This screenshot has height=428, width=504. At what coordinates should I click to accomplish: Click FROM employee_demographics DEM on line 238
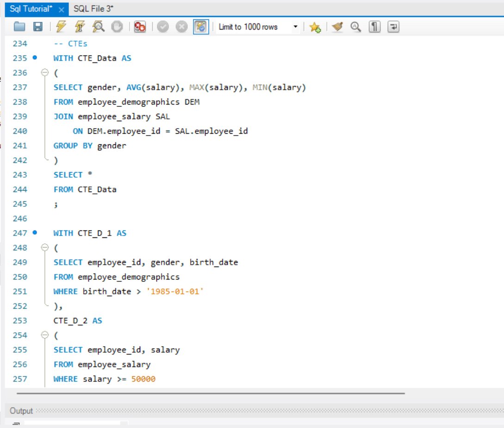(126, 102)
